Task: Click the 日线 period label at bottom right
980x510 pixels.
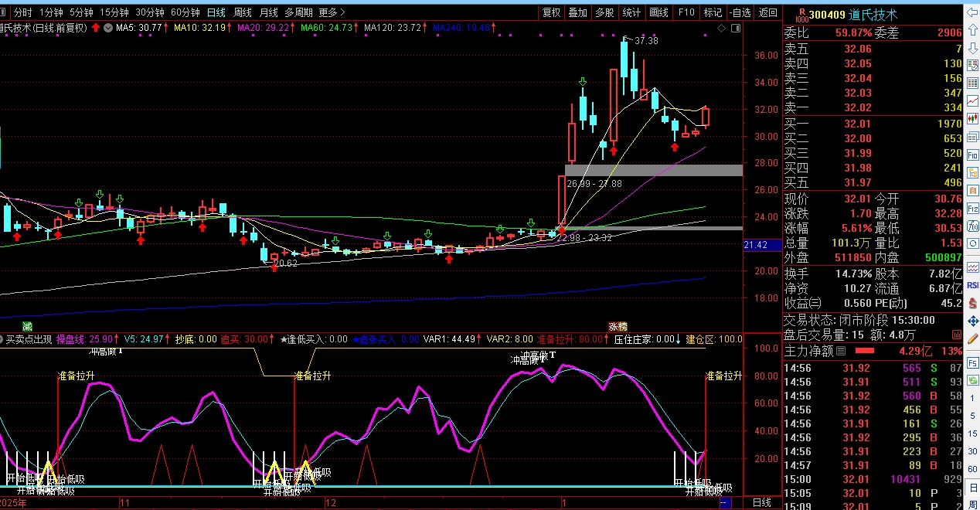Action: coord(762,502)
